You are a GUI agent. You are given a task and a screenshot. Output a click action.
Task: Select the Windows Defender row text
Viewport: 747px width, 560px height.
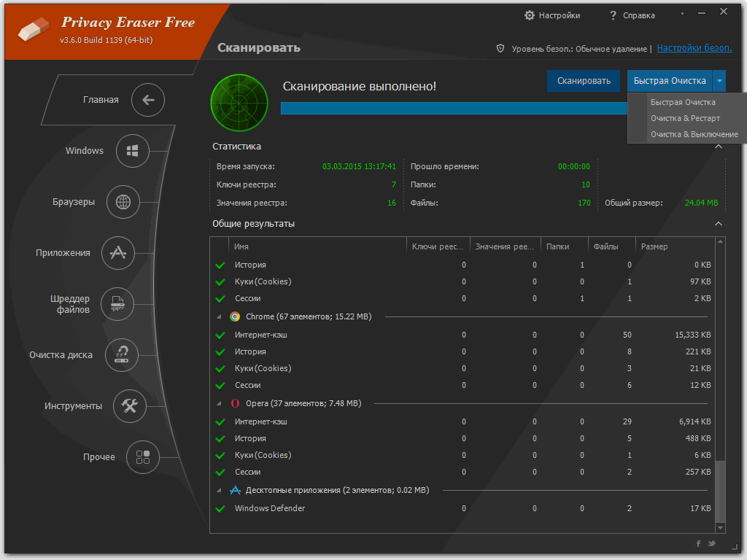[x=270, y=508]
